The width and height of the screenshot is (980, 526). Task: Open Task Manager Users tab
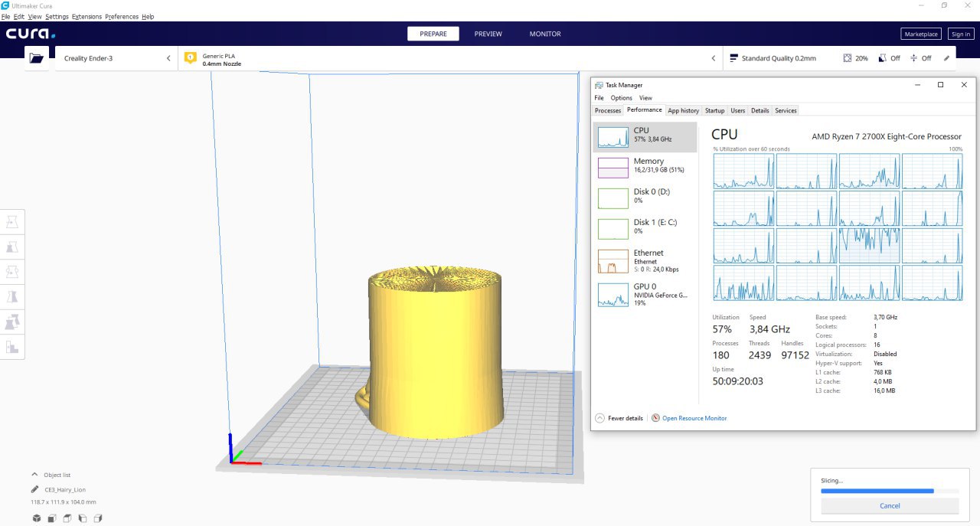pos(738,111)
